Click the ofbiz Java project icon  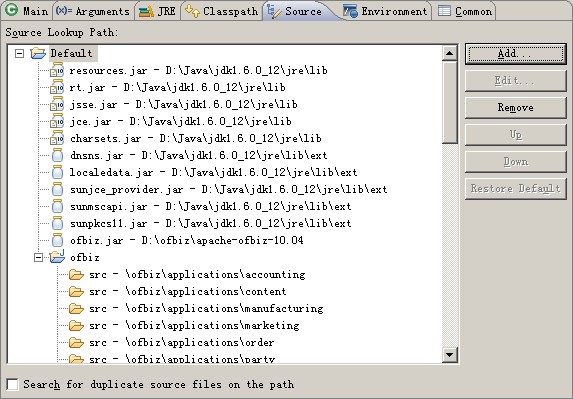coord(57,257)
